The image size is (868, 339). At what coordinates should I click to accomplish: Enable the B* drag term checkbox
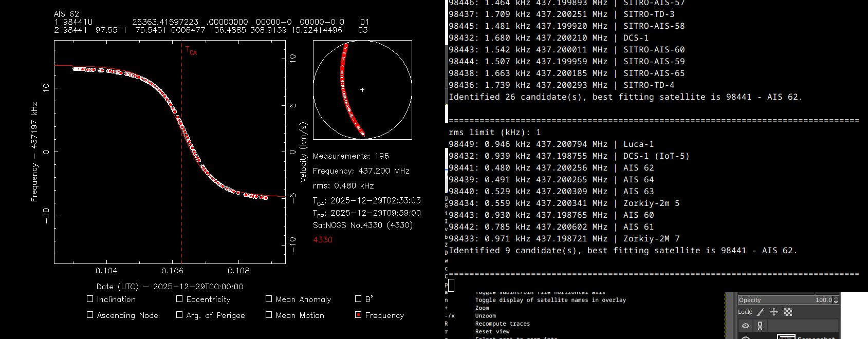pos(358,299)
